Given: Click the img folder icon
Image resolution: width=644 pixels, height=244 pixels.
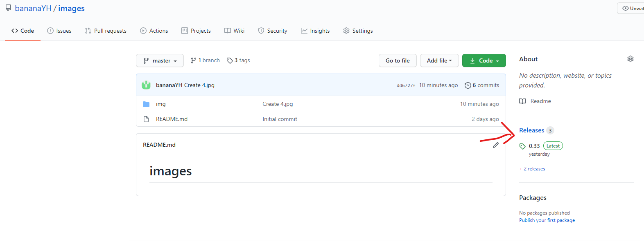Looking at the screenshot, I should point(146,104).
